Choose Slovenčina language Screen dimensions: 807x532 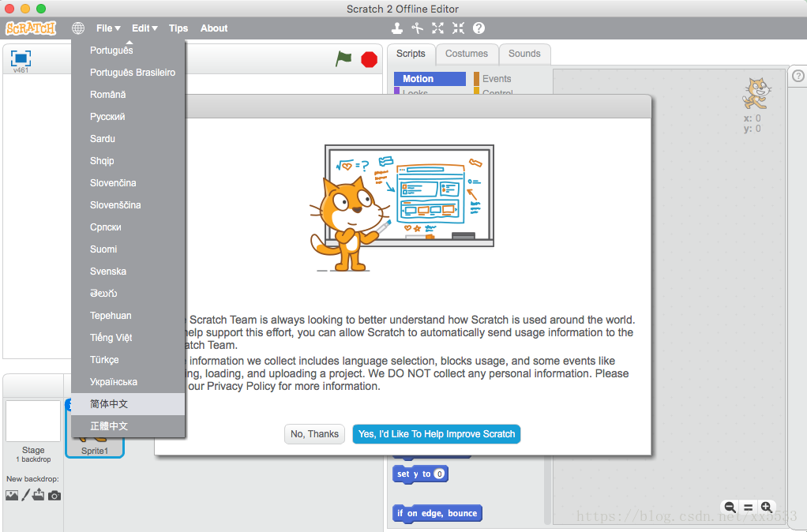click(x=128, y=183)
